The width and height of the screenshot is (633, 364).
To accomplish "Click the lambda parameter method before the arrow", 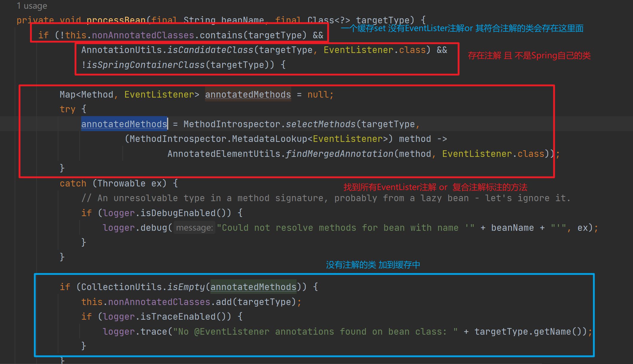I will (415, 139).
